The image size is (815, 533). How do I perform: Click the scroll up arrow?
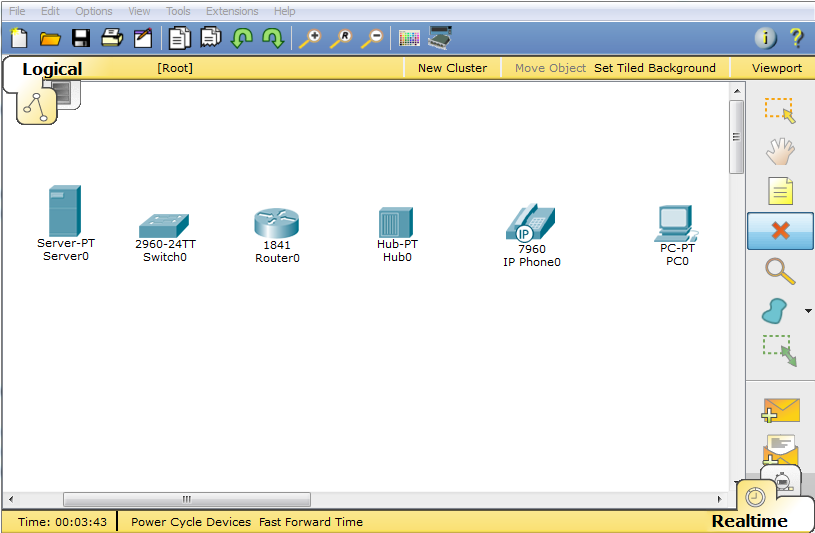(737, 91)
